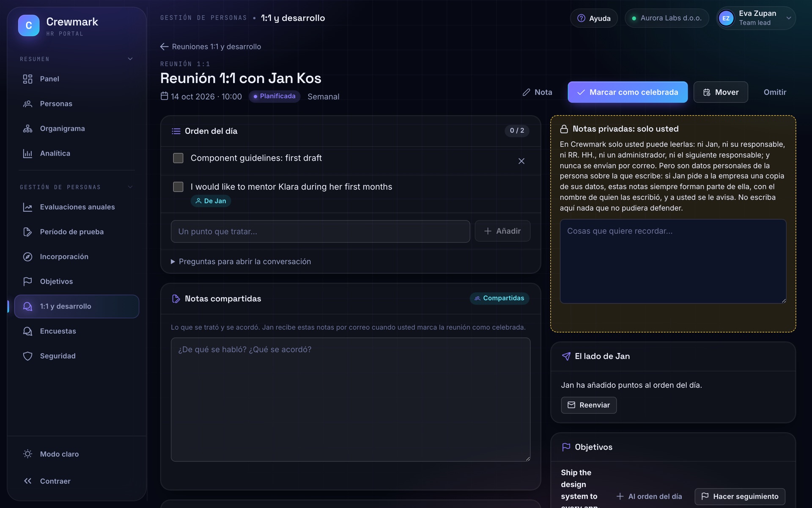Click the Objetivos flag icon in sidebar
Screen dimensions: 812x508
(x=27, y=282)
